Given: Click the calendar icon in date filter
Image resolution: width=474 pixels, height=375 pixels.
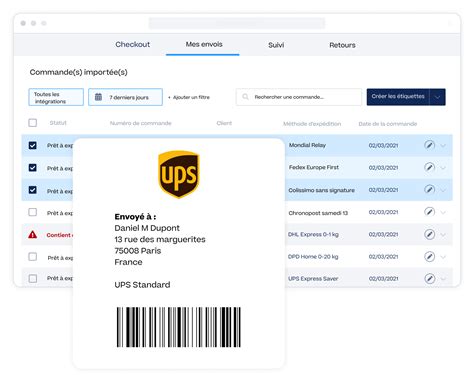Looking at the screenshot, I should 98,97.
